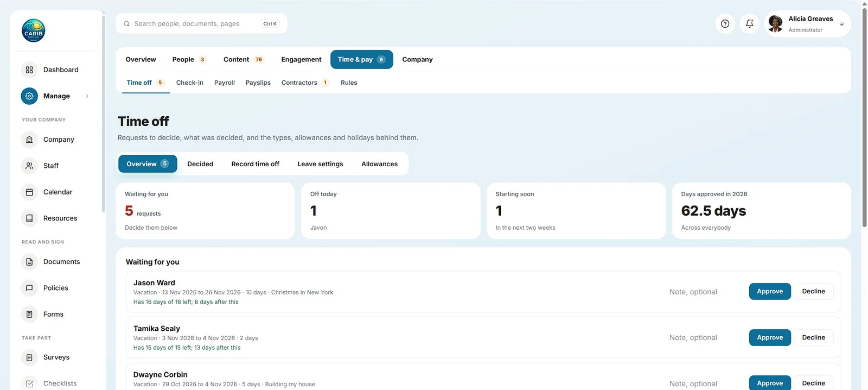The height and width of the screenshot is (390, 868).
Task: Approve Tamika Sealy's vacation request
Action: pos(770,338)
